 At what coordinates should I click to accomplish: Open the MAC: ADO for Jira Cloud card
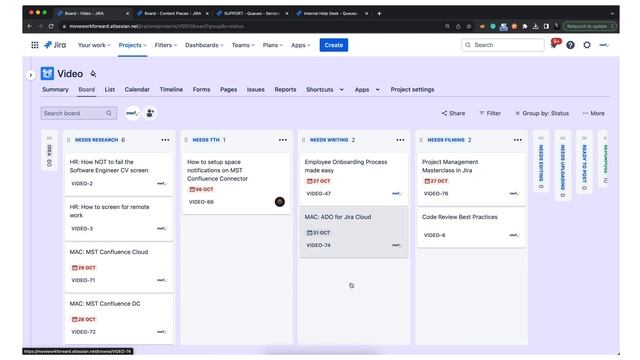(x=354, y=232)
